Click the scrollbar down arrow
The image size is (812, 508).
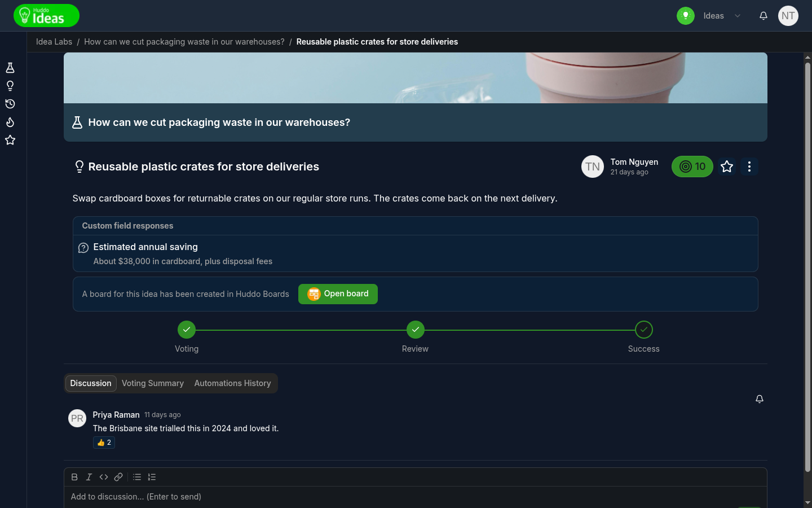pos(807,502)
